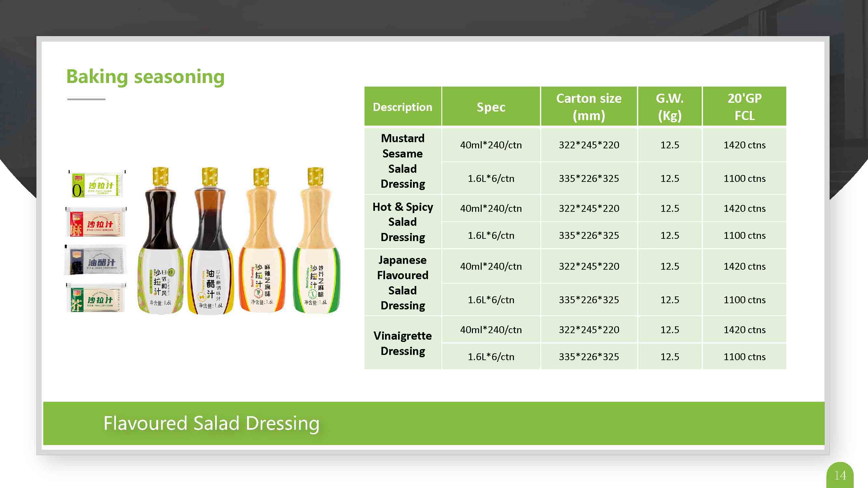
Task: Click 335*226*325 carton size in Japanese Flavoured row
Action: point(589,299)
